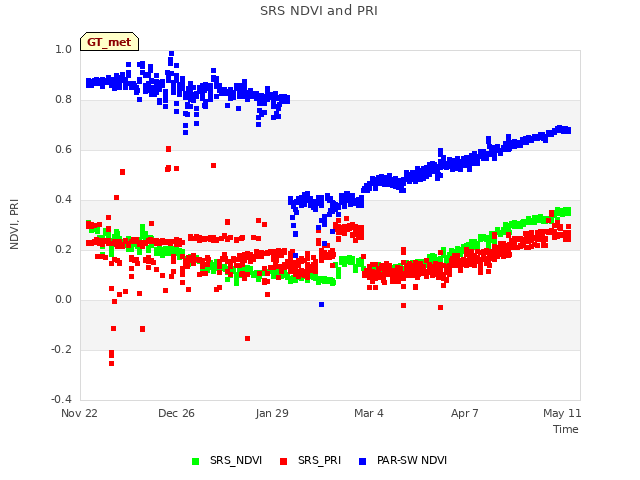Click the chart title SRS NDVI and PRI
The height and width of the screenshot is (480, 640).
319,11
